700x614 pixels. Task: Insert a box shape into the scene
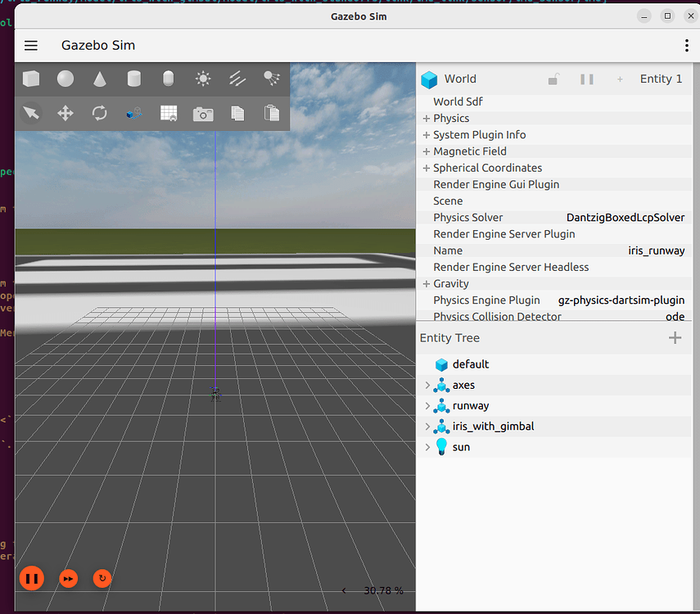(x=31, y=79)
